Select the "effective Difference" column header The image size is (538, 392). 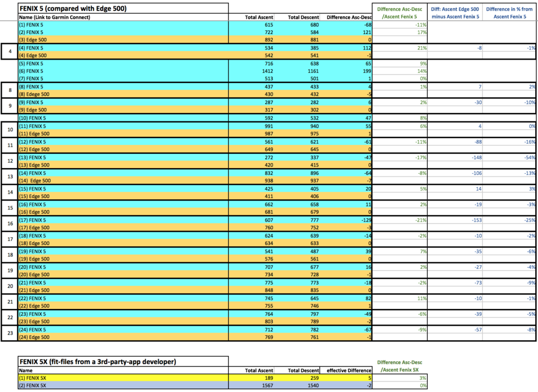[x=349, y=370]
